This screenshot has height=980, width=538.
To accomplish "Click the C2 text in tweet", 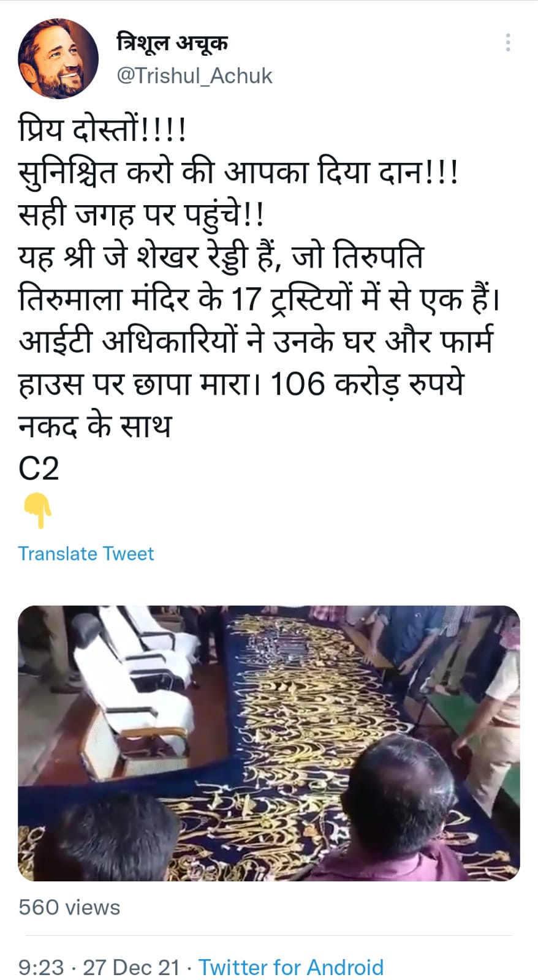I will coord(39,469).
